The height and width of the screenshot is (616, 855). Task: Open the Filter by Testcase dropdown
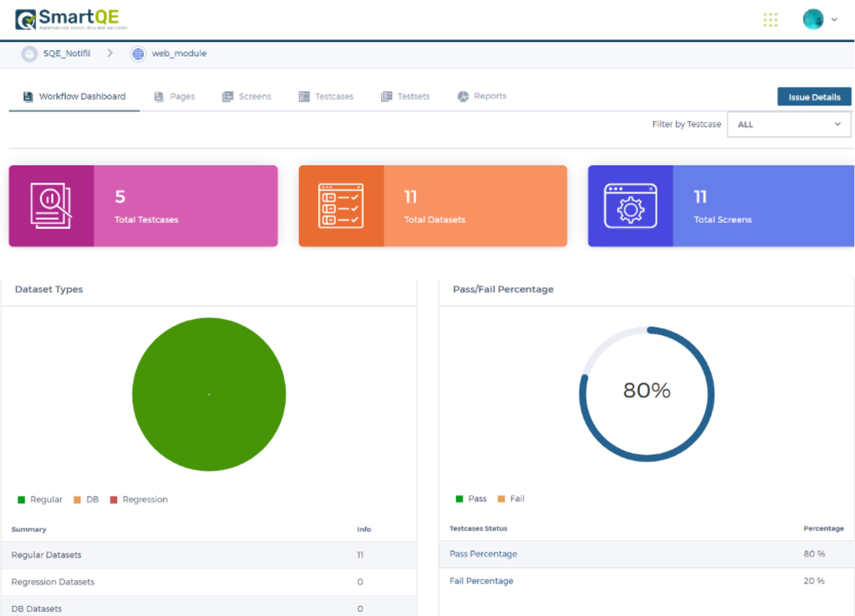[788, 125]
